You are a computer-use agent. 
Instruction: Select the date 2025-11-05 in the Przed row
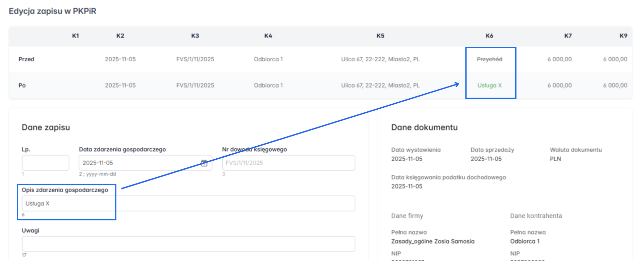coord(120,59)
